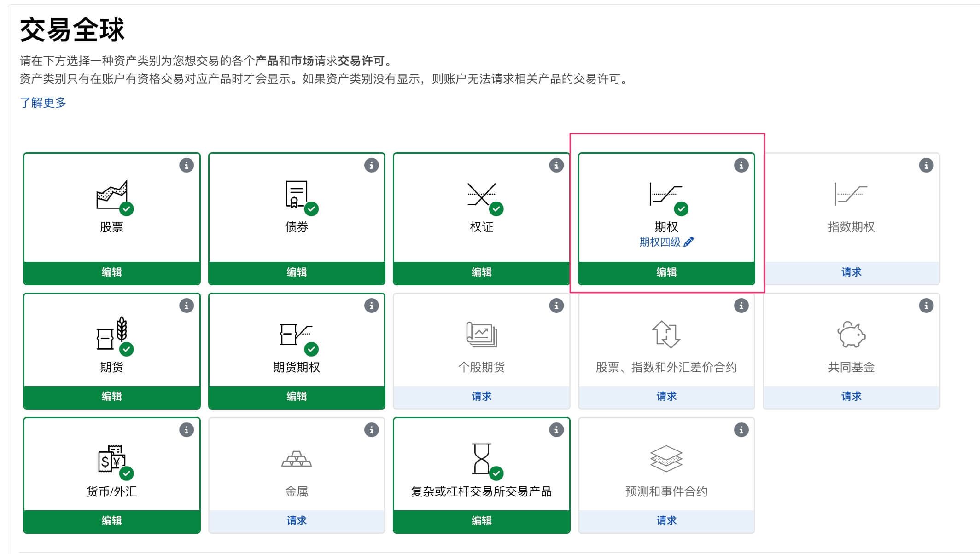Screen dimensions: 980x554
Task: Click the 期权四级 level link
Action: point(659,242)
